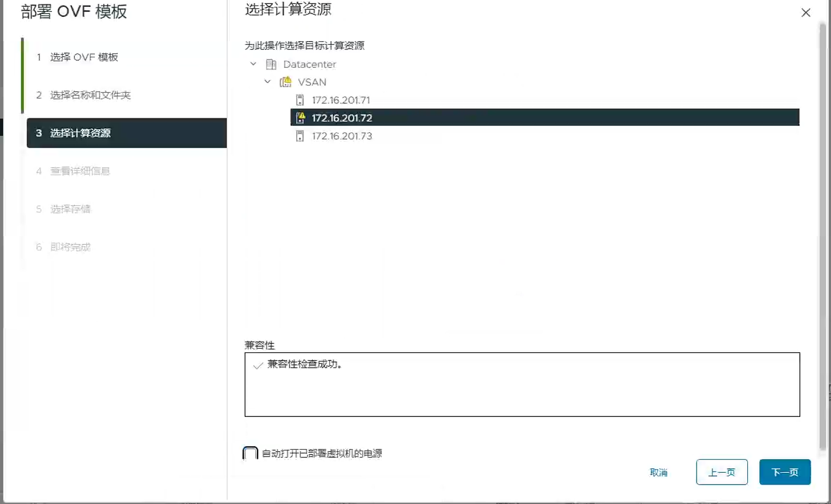Click the Datacenter building icon
831x504 pixels.
[x=271, y=64]
